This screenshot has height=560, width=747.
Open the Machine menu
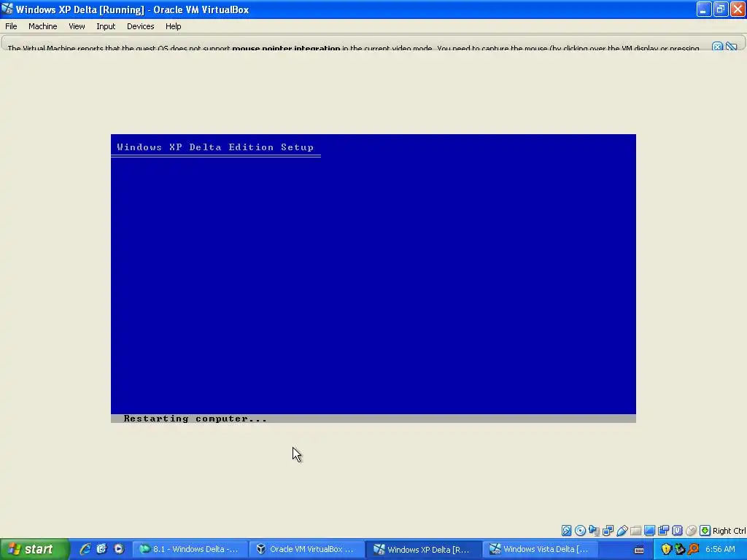click(43, 26)
